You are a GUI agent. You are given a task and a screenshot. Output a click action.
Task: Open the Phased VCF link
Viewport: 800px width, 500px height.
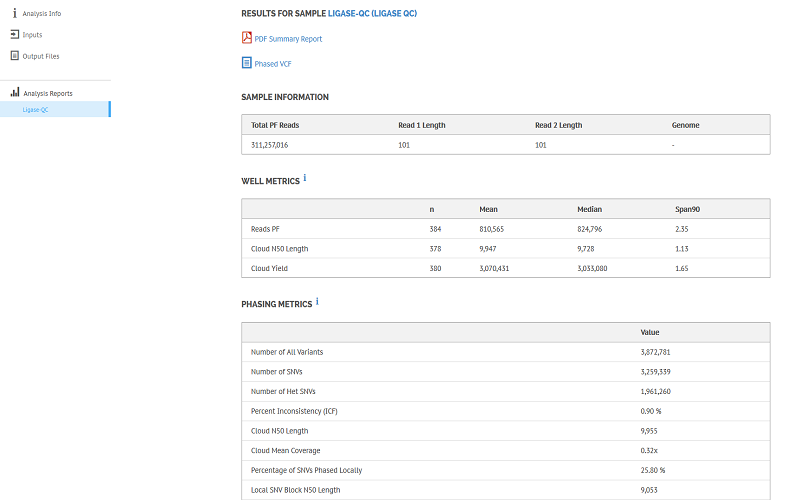tap(273, 64)
